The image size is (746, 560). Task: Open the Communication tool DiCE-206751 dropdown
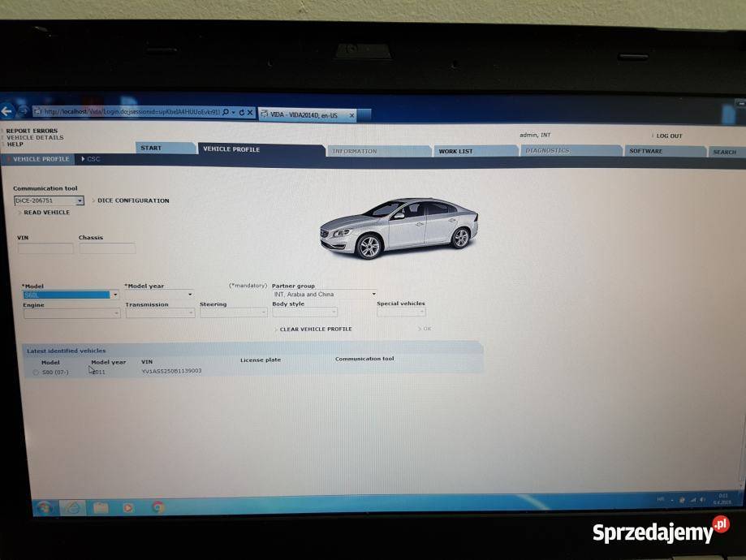coord(49,200)
